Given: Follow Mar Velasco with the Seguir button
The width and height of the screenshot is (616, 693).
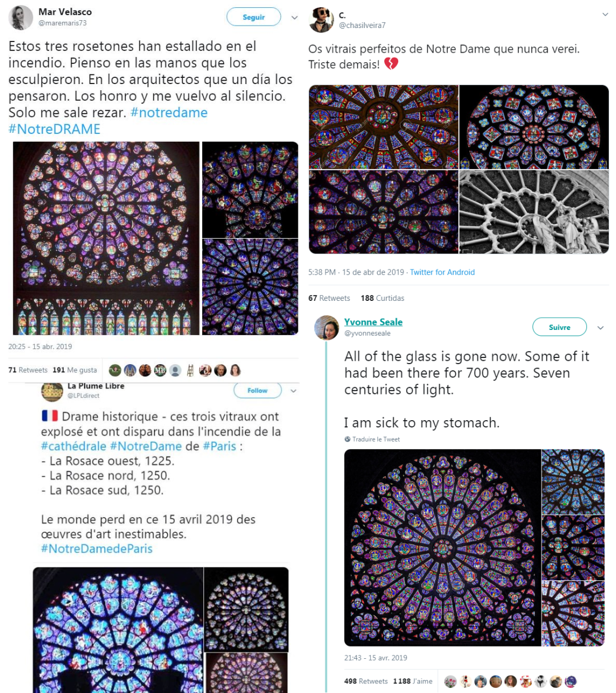Looking at the screenshot, I should click(254, 17).
